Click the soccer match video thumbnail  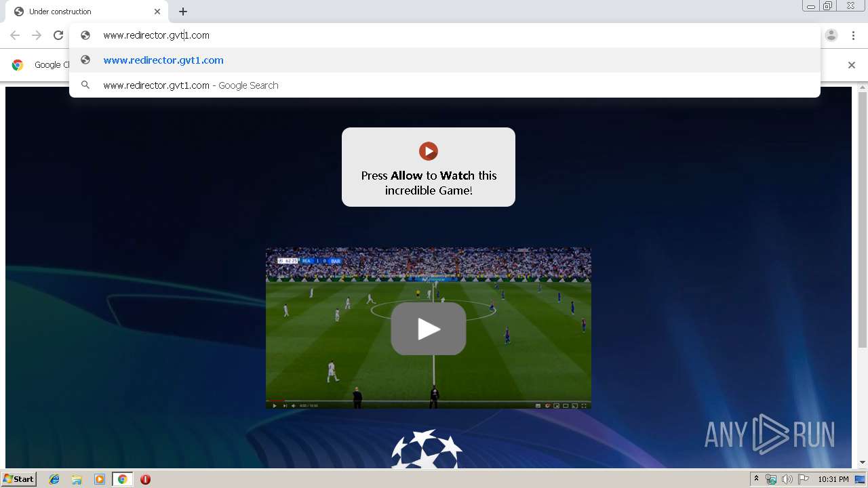(429, 328)
